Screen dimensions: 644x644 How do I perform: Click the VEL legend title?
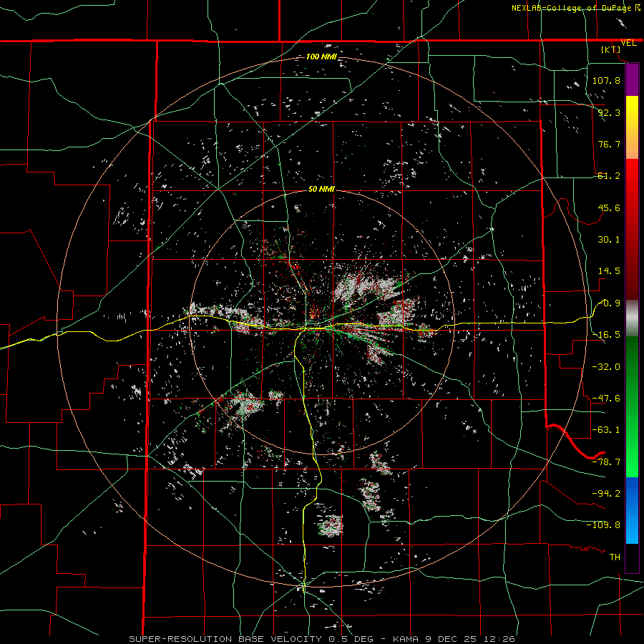(628, 43)
